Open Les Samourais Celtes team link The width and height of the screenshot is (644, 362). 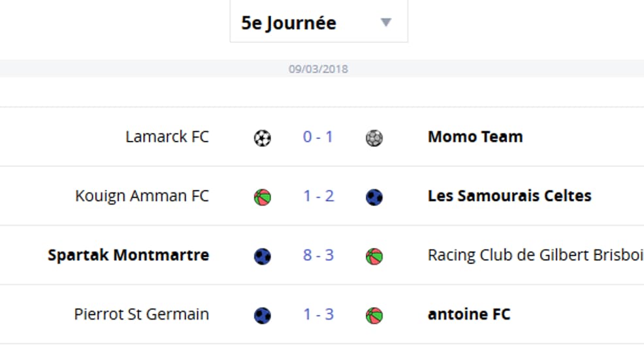(509, 196)
